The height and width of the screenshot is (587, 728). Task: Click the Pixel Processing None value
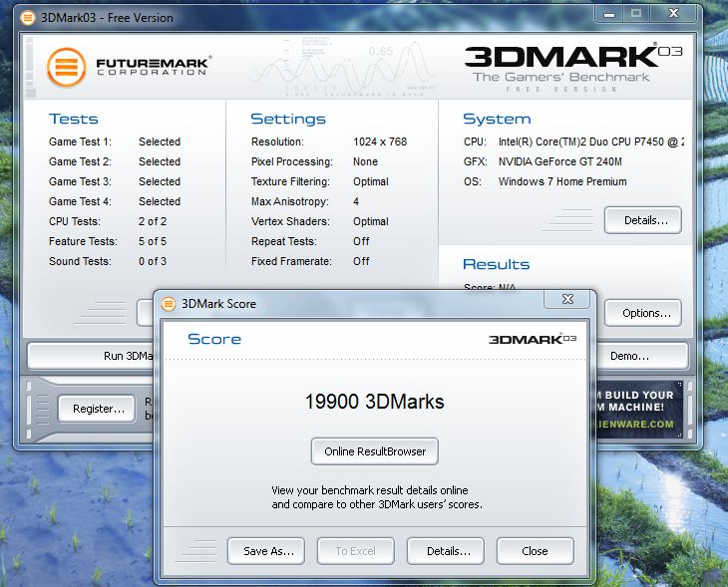[365, 161]
